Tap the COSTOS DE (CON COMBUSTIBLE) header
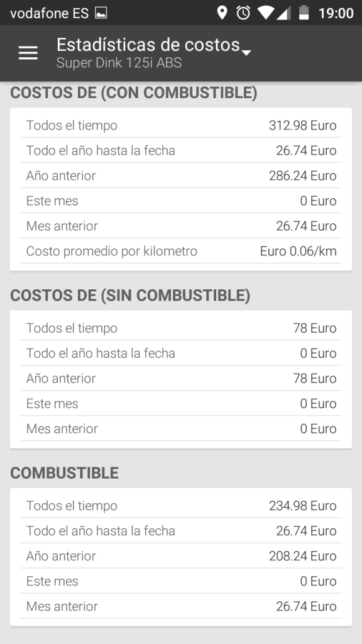Screen dimensions: 362x644 coord(134,92)
